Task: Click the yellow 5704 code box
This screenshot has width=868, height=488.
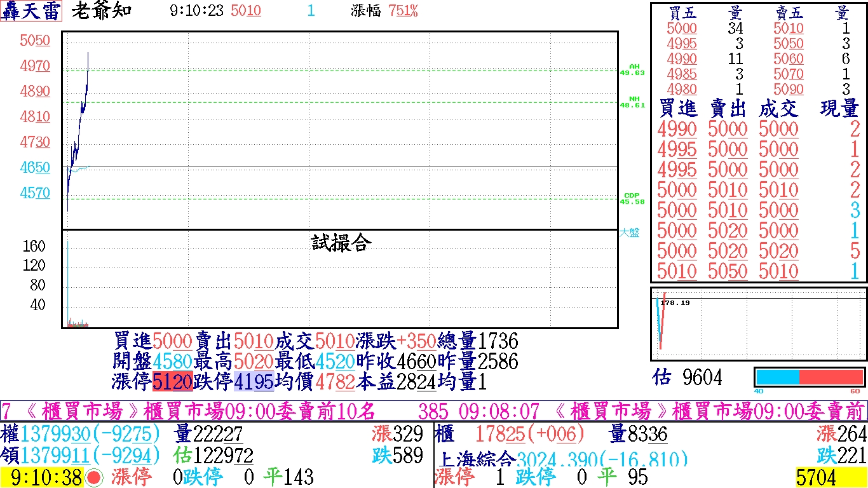Action: 831,478
